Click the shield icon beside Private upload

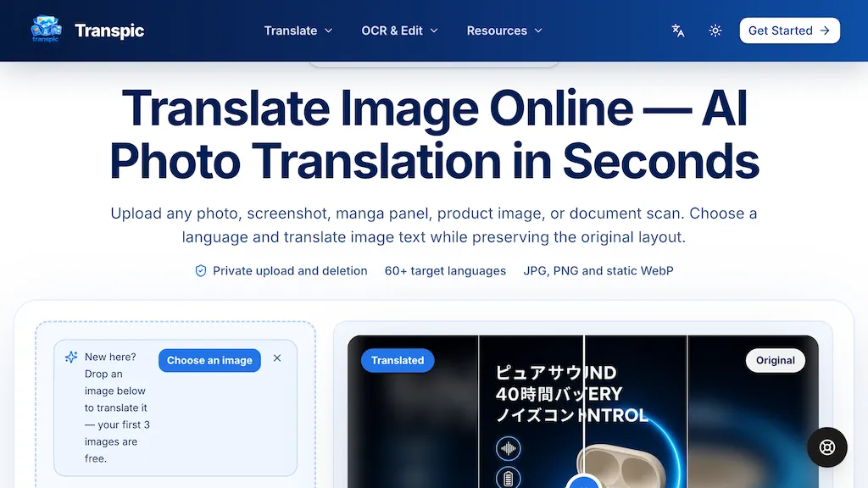[201, 270]
